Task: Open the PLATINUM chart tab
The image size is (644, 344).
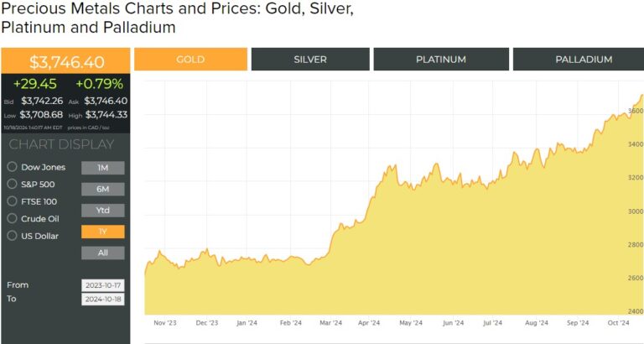Action: [x=441, y=60]
